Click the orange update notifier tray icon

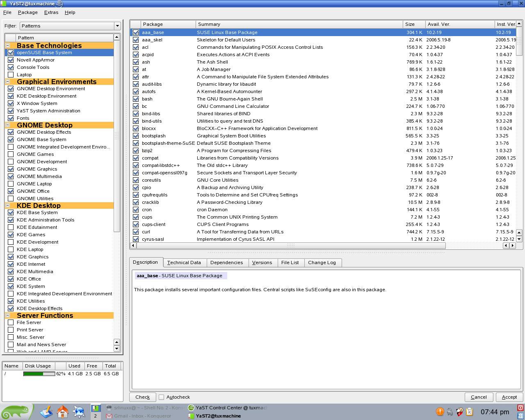(440, 411)
